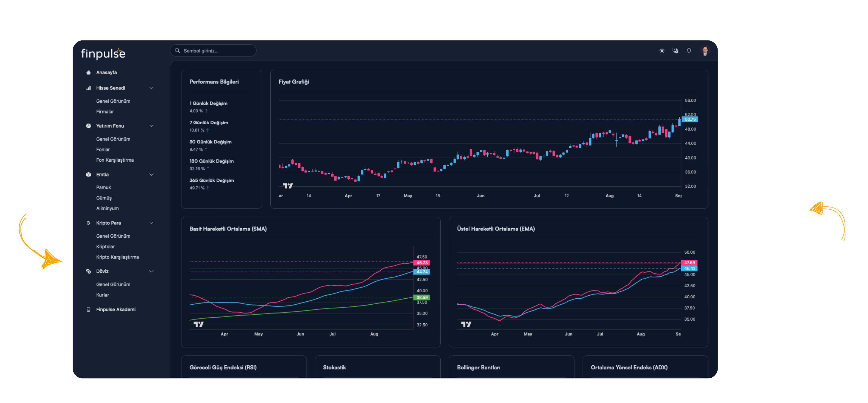Image resolution: width=868 pixels, height=403 pixels.
Task: Click the Bollinger Bantları heading
Action: click(x=479, y=367)
